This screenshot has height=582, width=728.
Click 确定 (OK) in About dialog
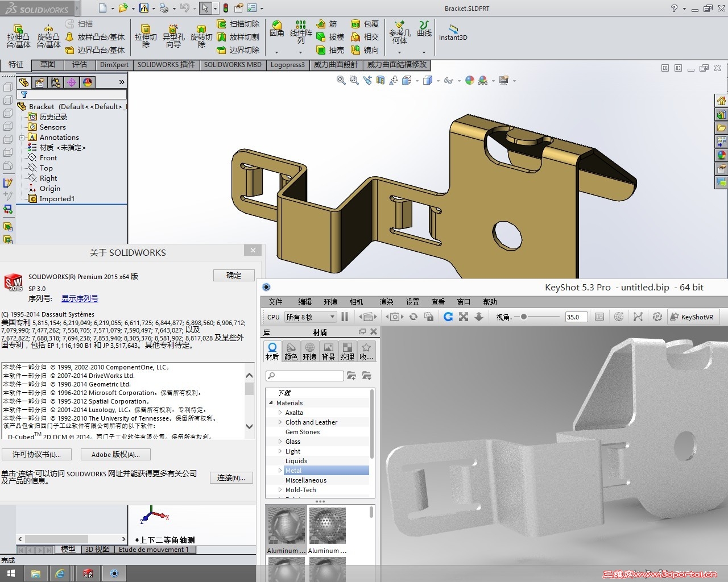[x=234, y=275]
